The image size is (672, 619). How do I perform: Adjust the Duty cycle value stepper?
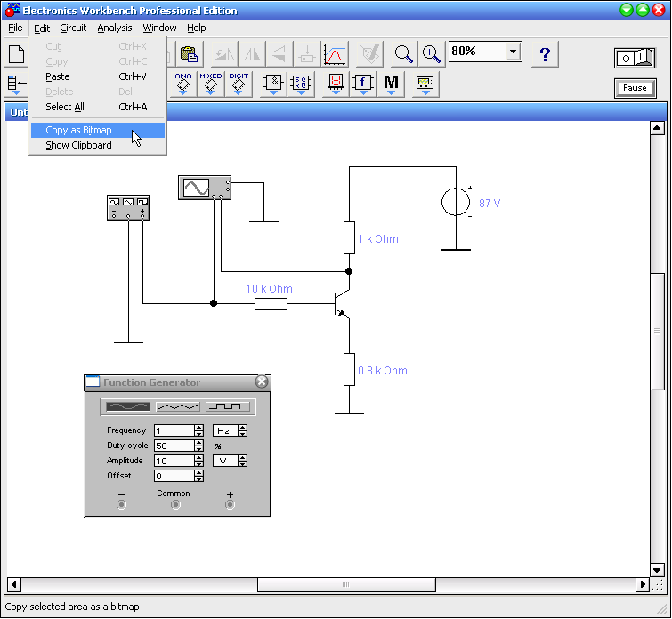198,446
